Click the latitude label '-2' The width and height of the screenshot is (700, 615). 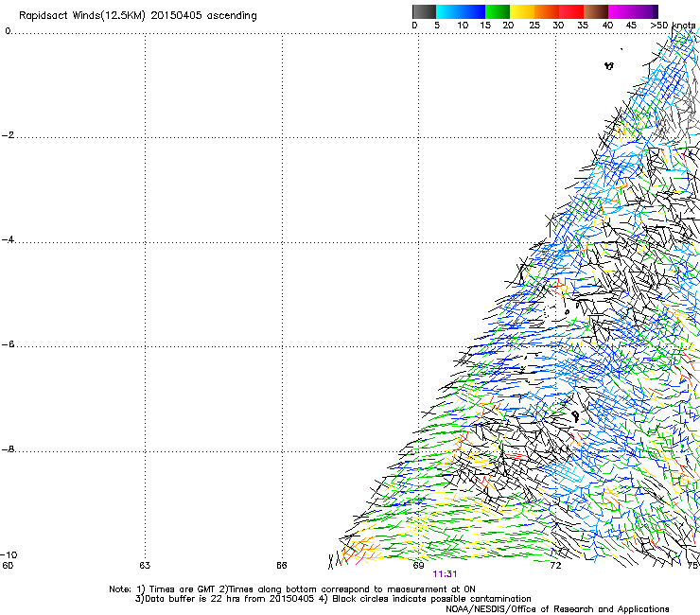tap(8, 135)
